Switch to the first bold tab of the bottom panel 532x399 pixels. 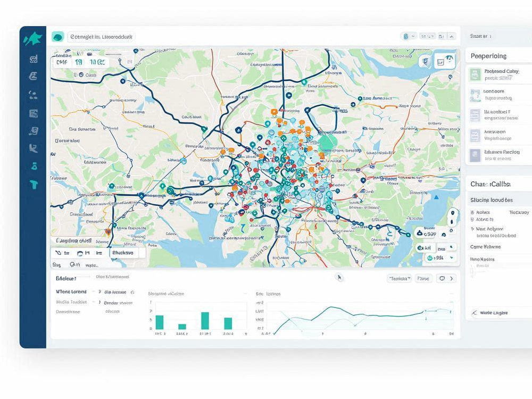point(66,278)
